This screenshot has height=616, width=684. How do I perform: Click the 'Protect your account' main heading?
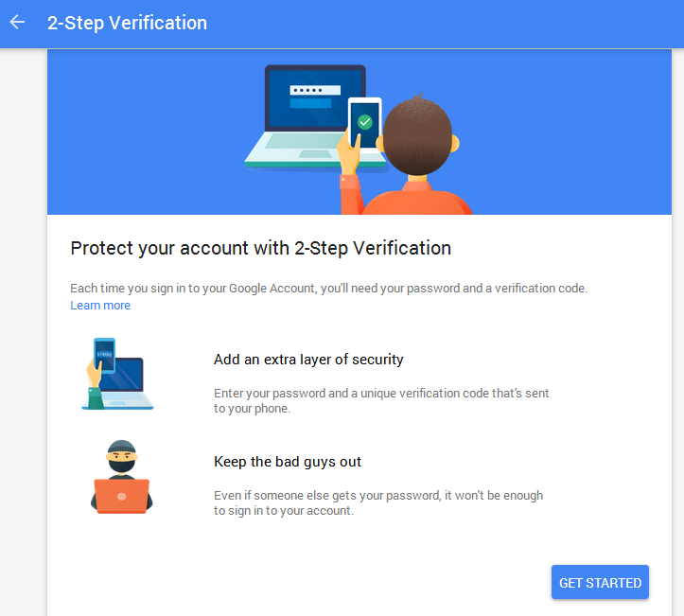click(261, 248)
